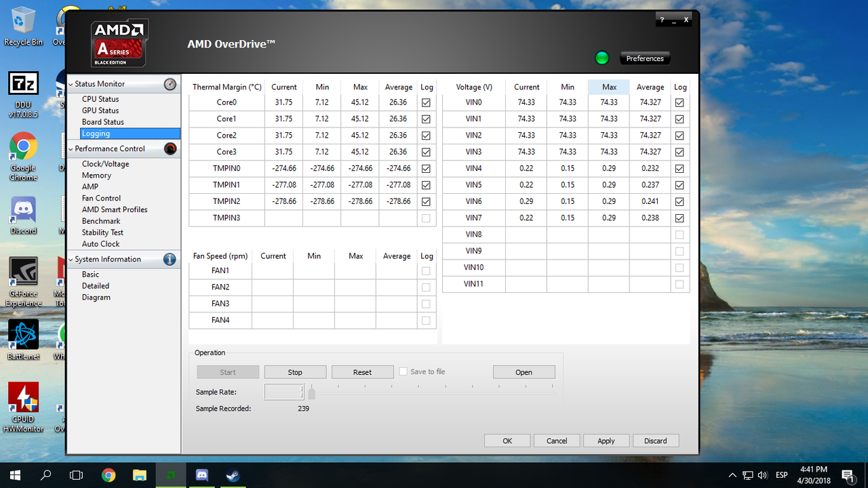Screen dimensions: 868x488
Task: Click the Status Monitor gauge icon
Action: click(170, 84)
